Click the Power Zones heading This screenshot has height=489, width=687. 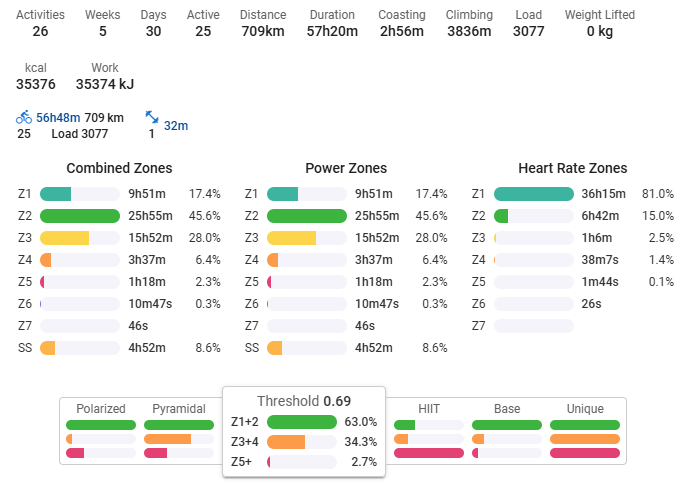point(346,168)
